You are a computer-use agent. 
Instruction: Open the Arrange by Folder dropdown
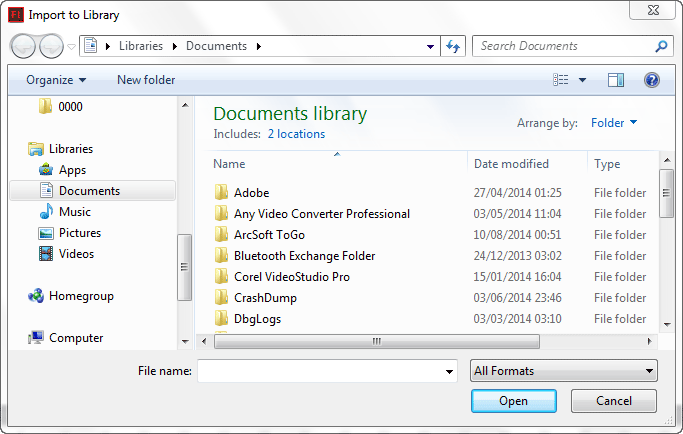614,123
